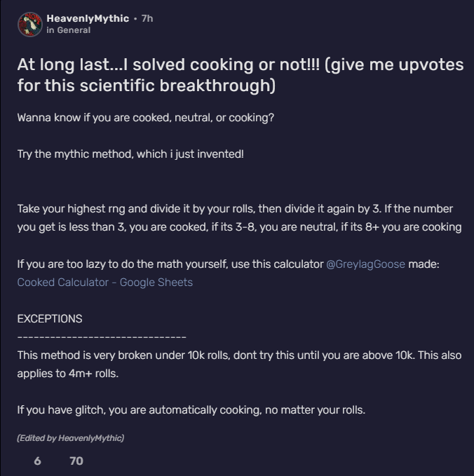Click the 'Wanna know if you are cooked' line
This screenshot has width=474, height=476.
[145, 117]
